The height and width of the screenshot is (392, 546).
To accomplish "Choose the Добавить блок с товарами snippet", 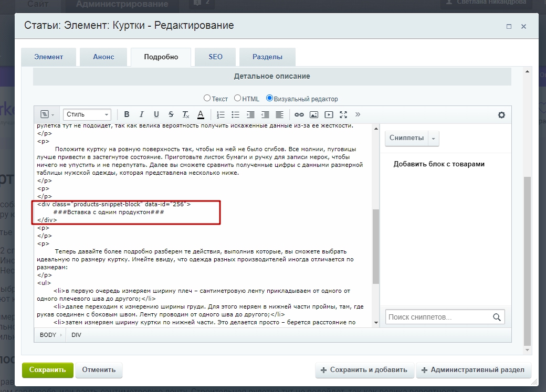I will pyautogui.click(x=439, y=164).
